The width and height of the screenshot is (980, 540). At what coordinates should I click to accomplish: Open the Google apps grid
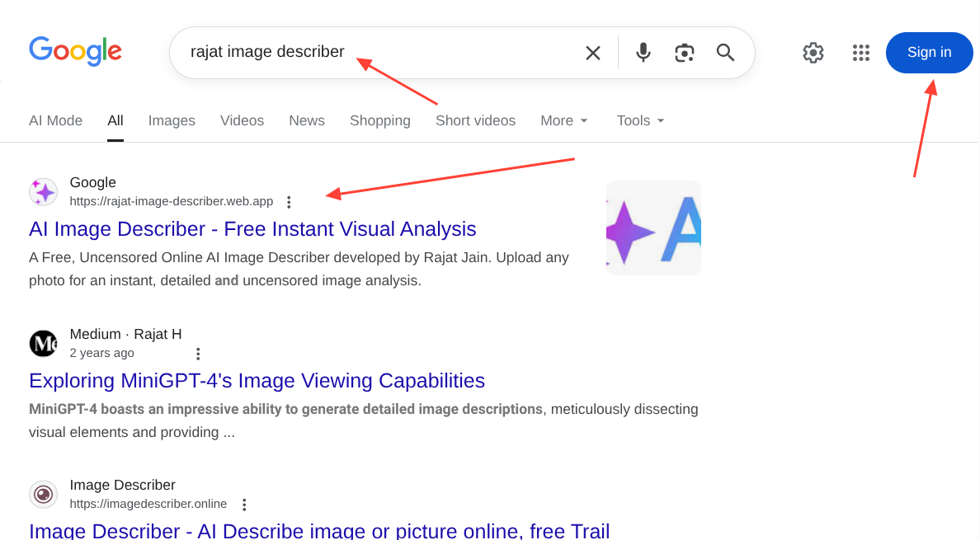[x=861, y=52]
